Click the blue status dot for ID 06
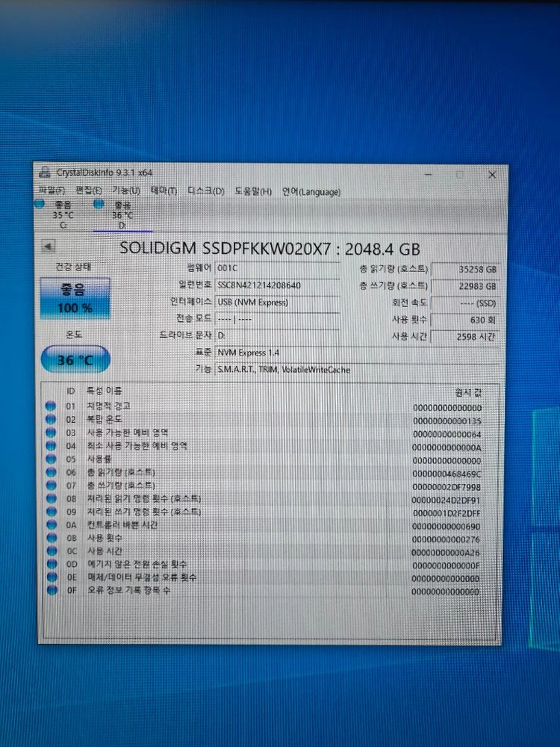Image resolution: width=560 pixels, height=747 pixels. click(51, 472)
